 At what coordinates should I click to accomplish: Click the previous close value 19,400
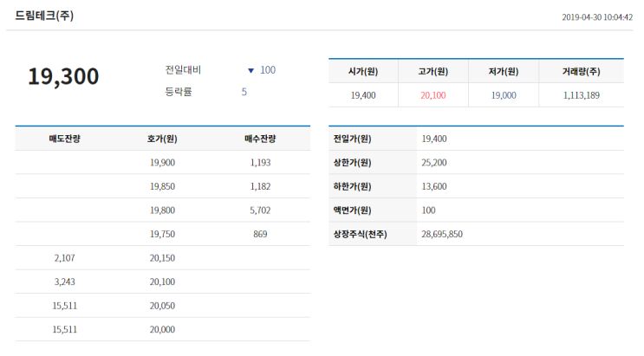point(434,139)
